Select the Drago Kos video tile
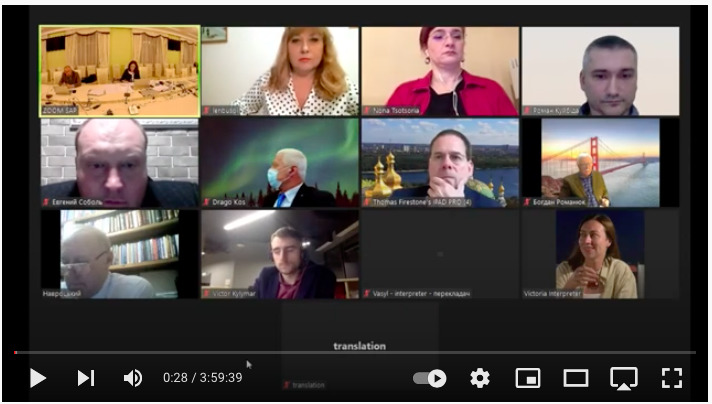This screenshot has width=712, height=404. coord(279,162)
